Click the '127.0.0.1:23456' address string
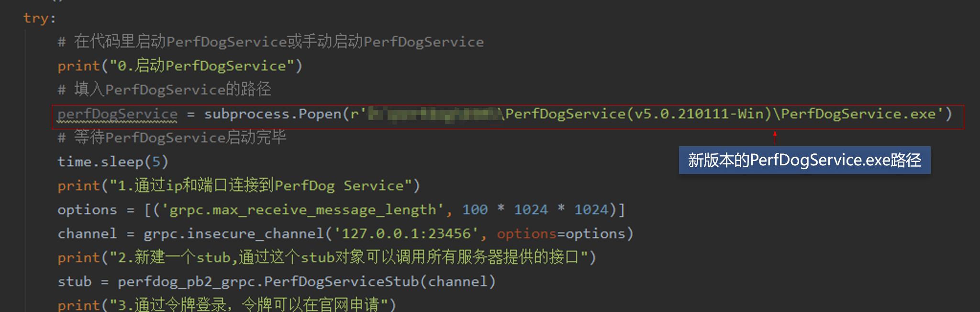980x312 pixels. tap(406, 234)
